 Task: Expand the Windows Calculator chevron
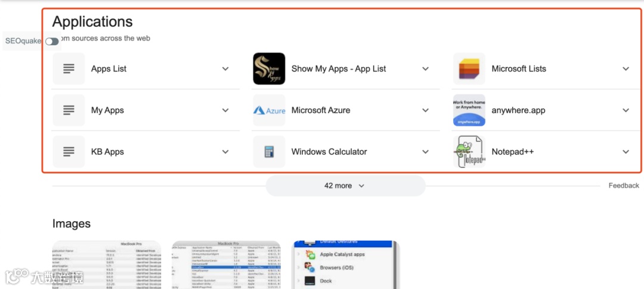(x=426, y=151)
